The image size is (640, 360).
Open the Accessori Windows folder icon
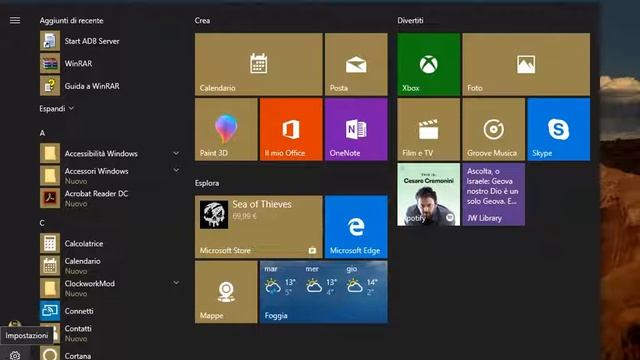(50, 176)
